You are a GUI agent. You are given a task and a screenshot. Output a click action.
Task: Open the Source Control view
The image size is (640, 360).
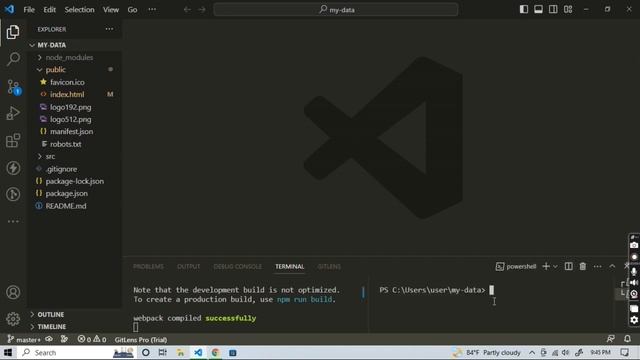pyautogui.click(x=13, y=87)
